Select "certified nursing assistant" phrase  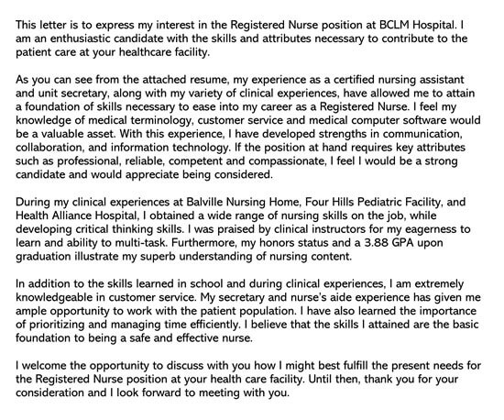399,80
